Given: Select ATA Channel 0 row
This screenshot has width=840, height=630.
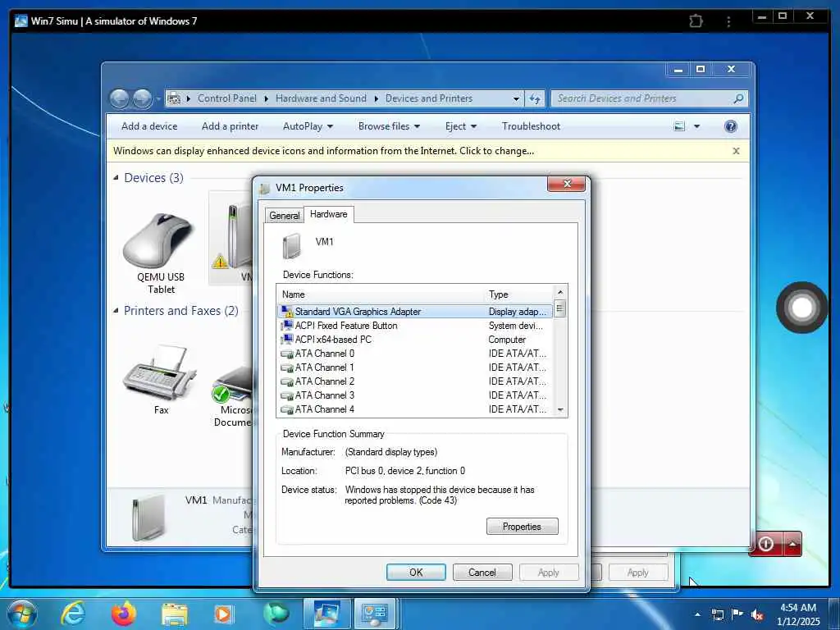Looking at the screenshot, I should [x=415, y=353].
